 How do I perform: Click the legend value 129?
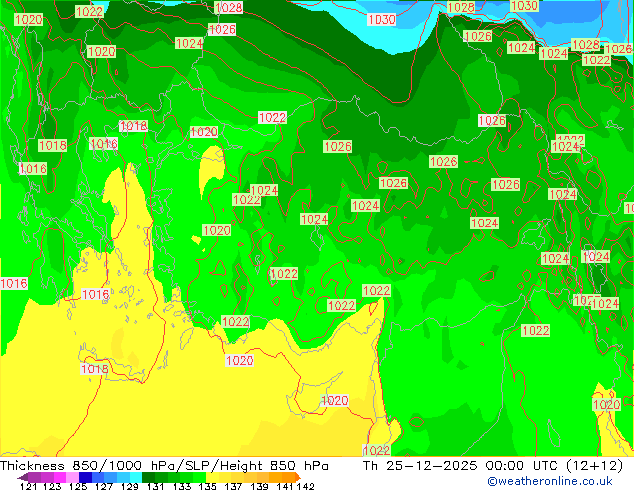coord(130,486)
